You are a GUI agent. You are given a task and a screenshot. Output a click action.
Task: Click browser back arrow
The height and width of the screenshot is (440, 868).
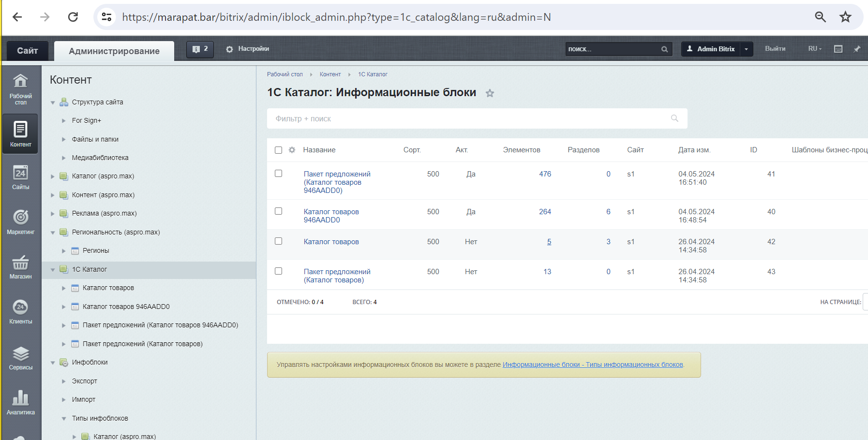tap(17, 17)
